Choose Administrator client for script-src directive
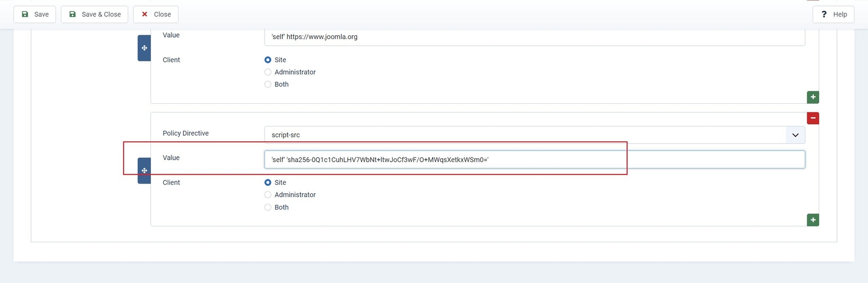 click(x=268, y=195)
